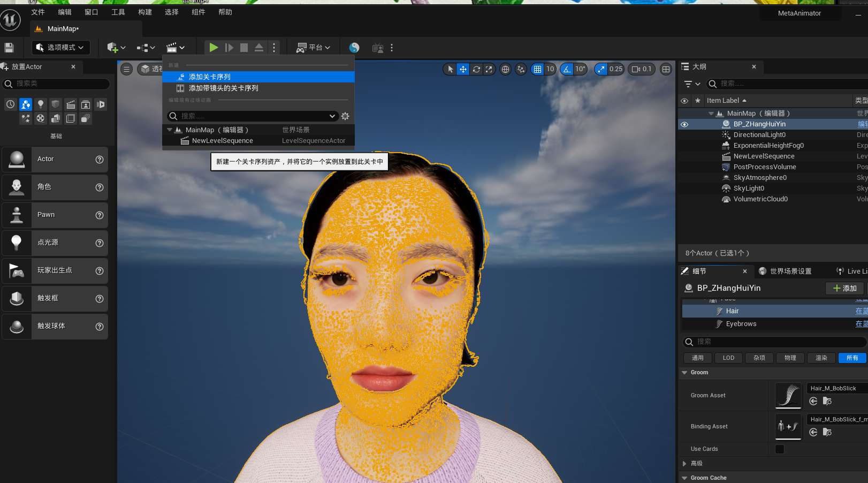868x483 pixels.
Task: Select the recently placed clock category
Action: pyautogui.click(x=10, y=104)
